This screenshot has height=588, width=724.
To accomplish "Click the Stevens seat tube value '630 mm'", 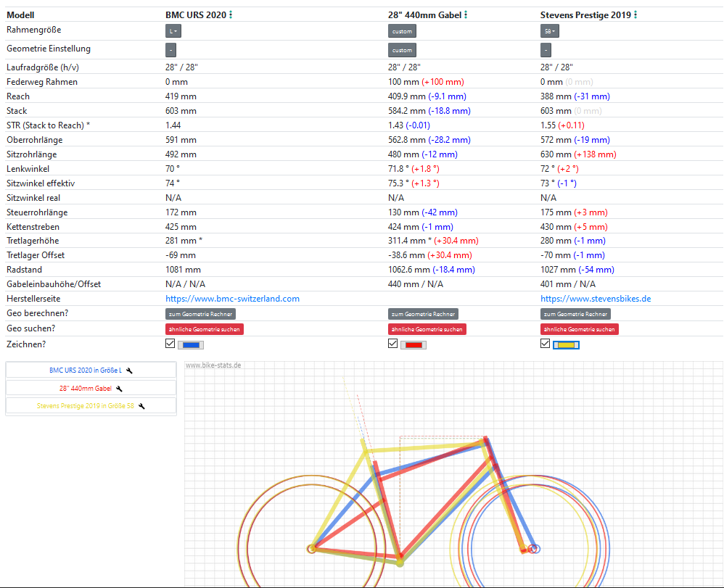I will (556, 154).
